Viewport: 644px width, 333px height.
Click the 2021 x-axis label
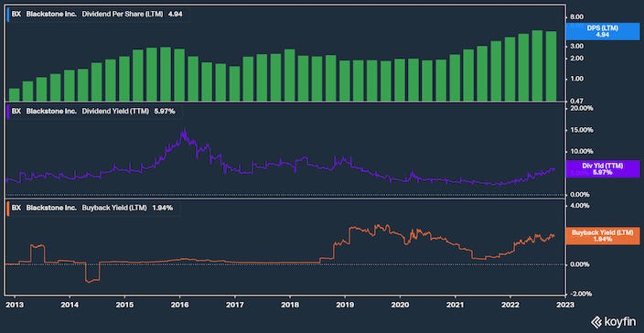[x=455, y=305]
